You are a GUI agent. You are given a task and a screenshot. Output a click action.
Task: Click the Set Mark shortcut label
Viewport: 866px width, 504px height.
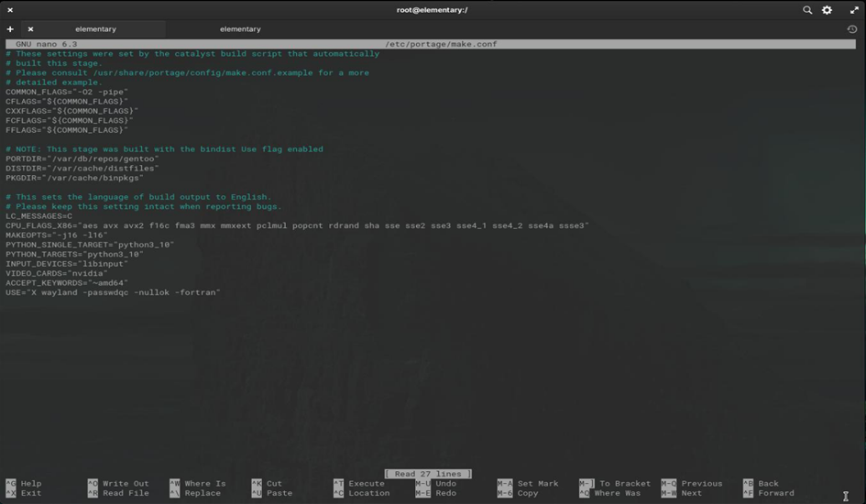(x=538, y=484)
